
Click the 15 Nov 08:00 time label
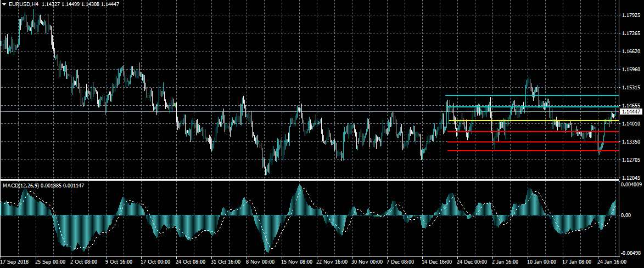[x=296, y=262]
